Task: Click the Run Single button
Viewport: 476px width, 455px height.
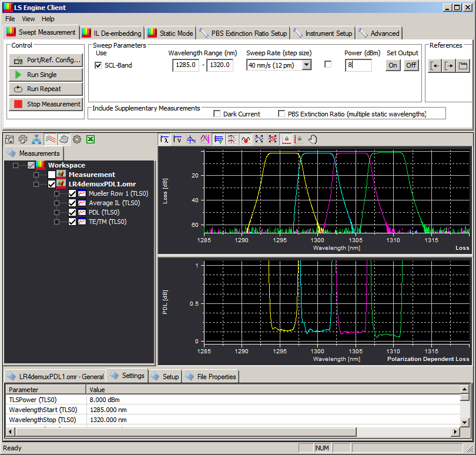Action: (x=45, y=75)
